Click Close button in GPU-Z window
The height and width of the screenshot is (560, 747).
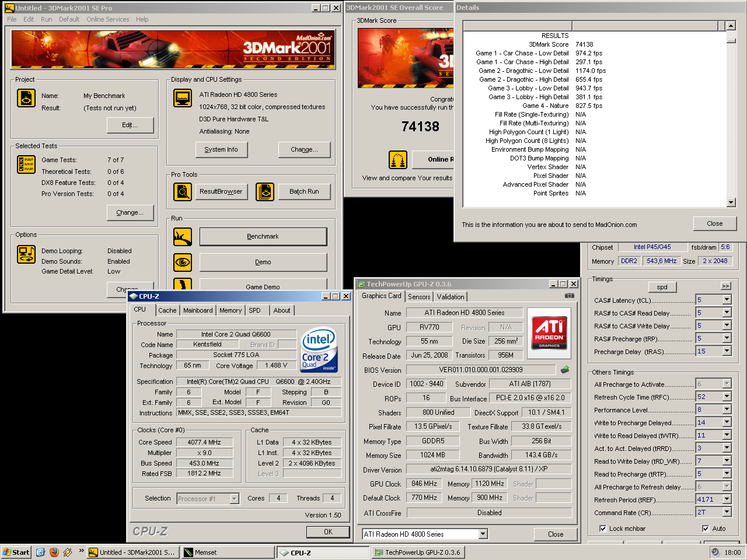(x=556, y=534)
